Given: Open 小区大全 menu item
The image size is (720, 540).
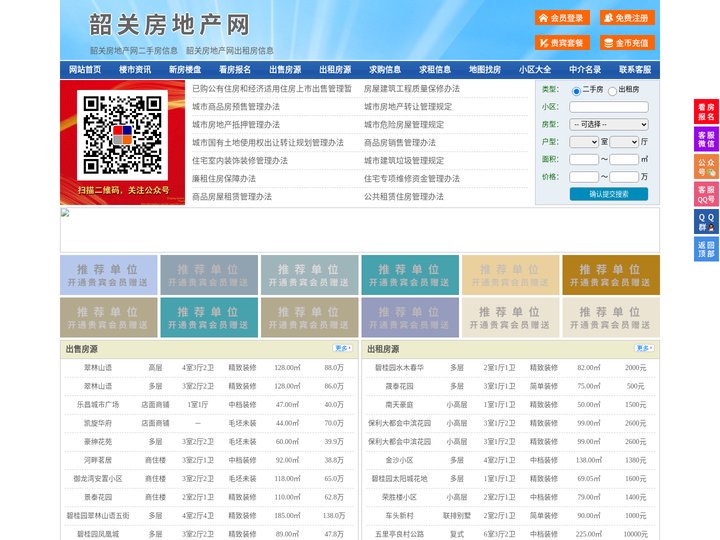Looking at the screenshot, I should click(535, 70).
